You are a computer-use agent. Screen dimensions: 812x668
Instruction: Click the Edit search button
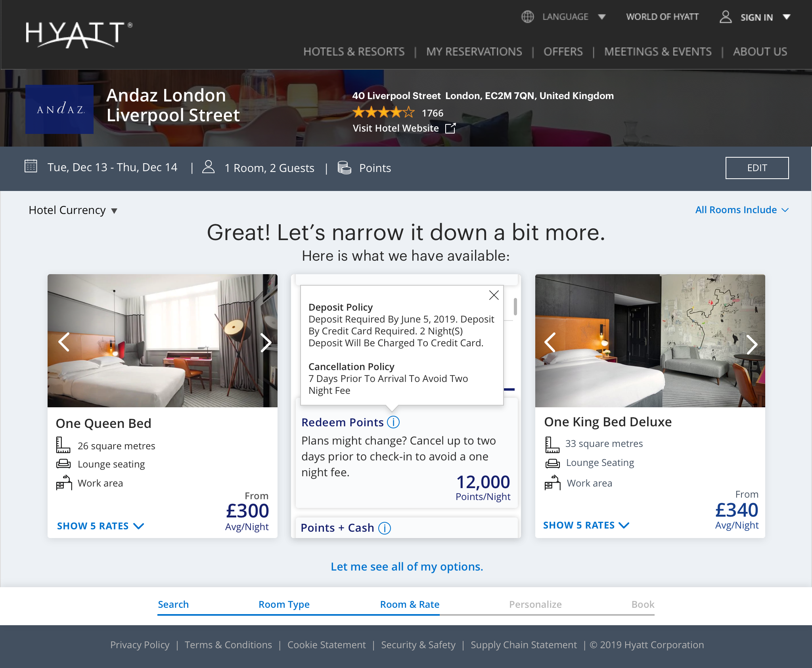pos(756,168)
